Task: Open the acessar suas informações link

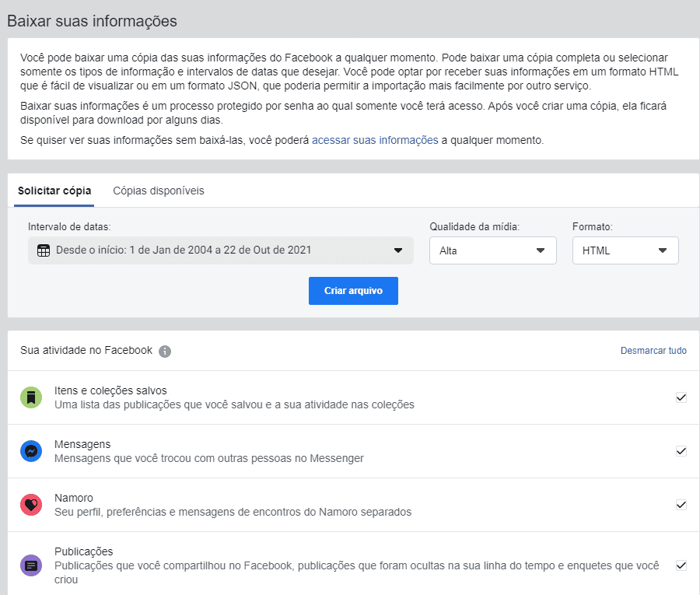Action: click(375, 140)
